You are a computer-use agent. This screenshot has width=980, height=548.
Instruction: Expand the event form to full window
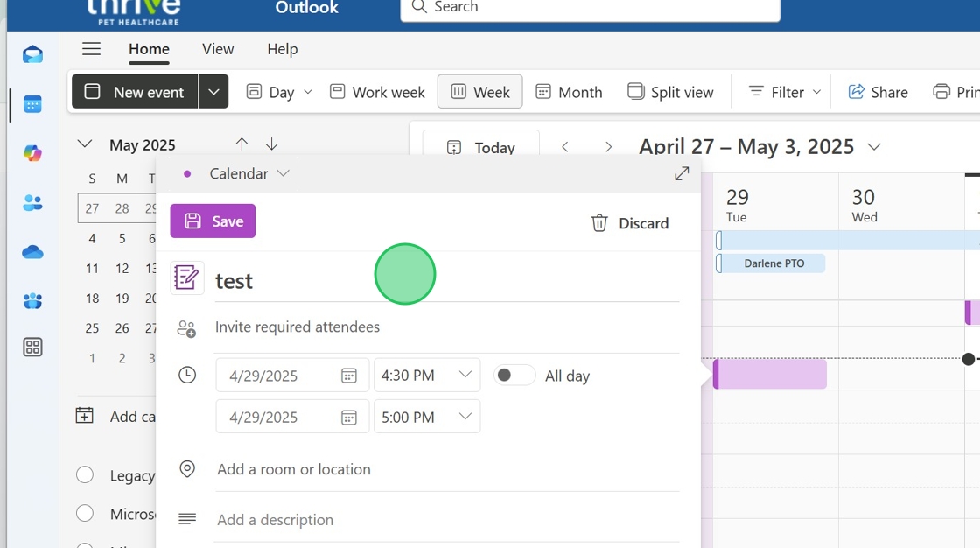(x=682, y=173)
